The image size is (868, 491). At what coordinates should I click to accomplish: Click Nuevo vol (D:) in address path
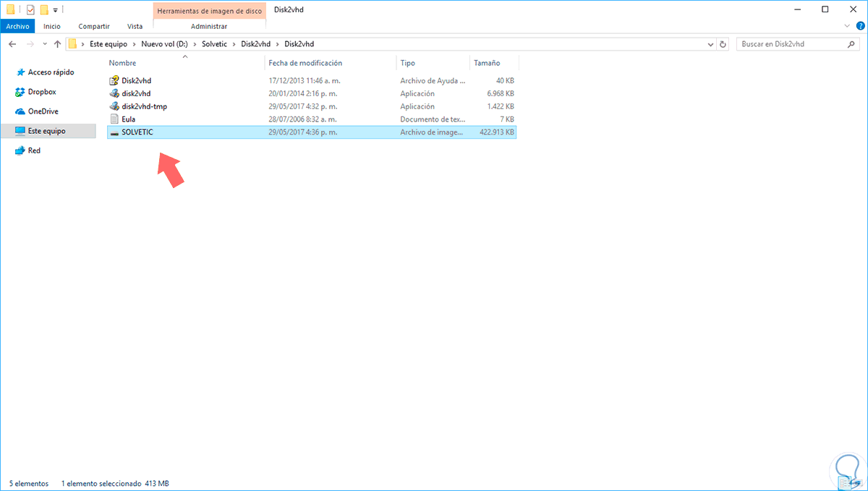pyautogui.click(x=164, y=44)
